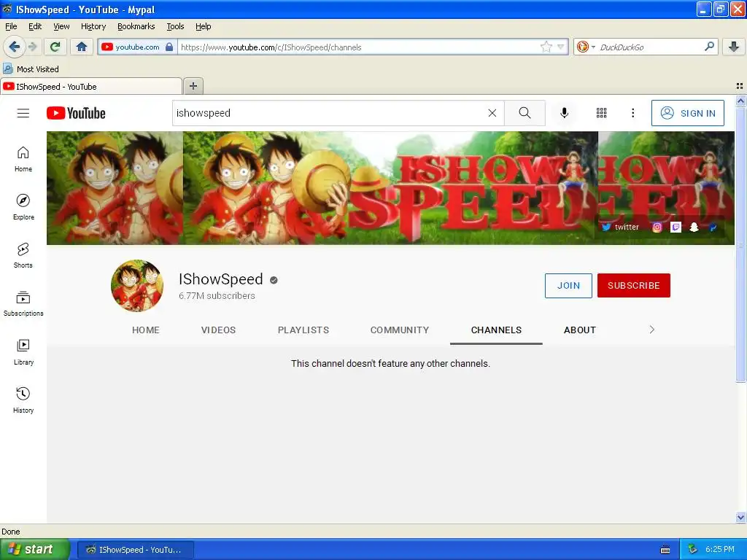Open the Edit menu

[35, 26]
